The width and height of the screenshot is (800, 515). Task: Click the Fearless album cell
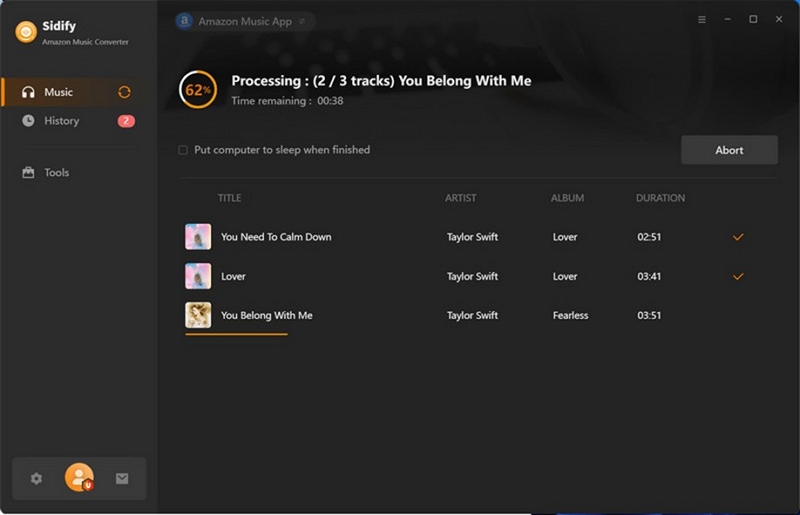click(x=570, y=315)
